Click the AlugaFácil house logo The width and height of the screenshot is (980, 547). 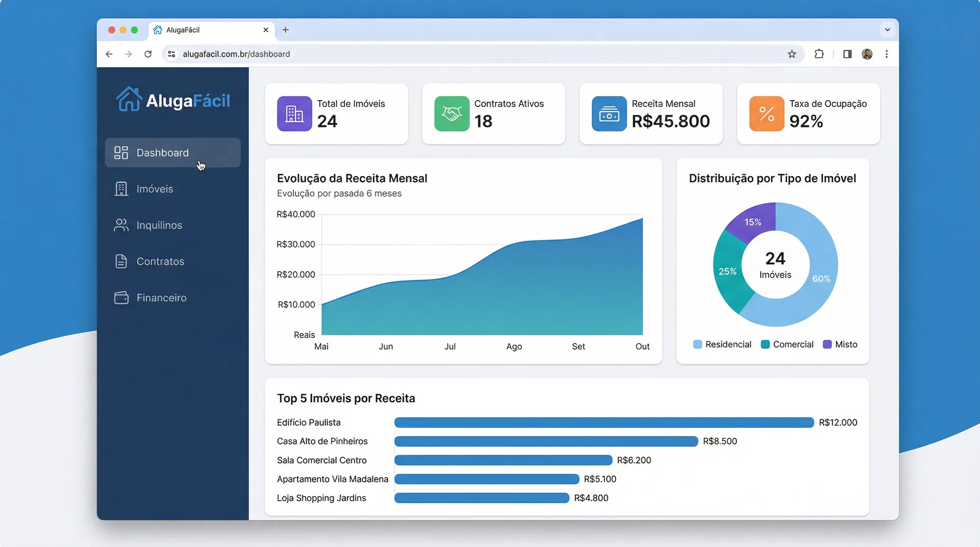point(129,100)
